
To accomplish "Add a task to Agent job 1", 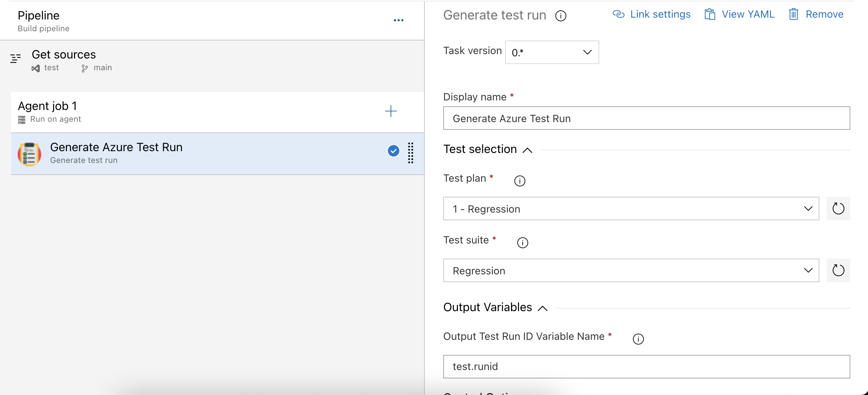I will pyautogui.click(x=391, y=111).
